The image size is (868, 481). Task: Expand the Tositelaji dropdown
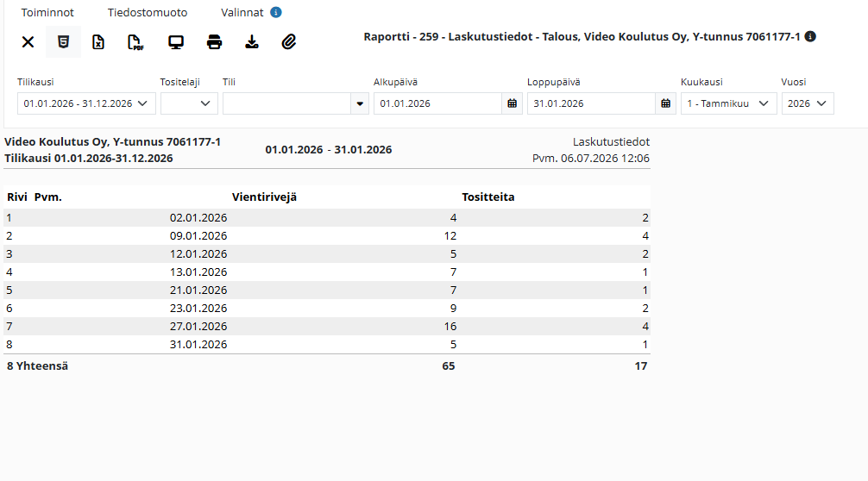[189, 103]
